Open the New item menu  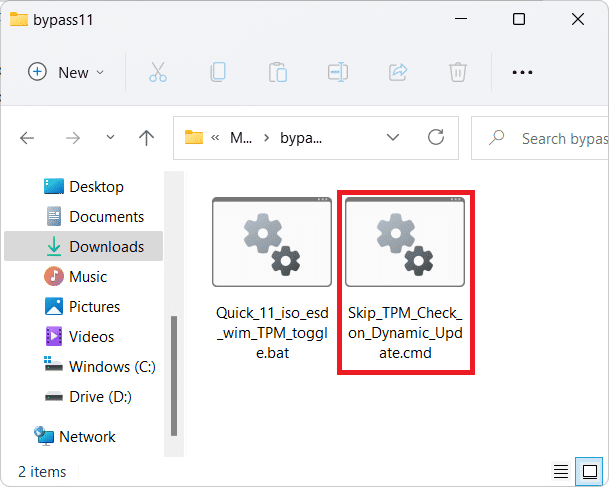point(66,72)
